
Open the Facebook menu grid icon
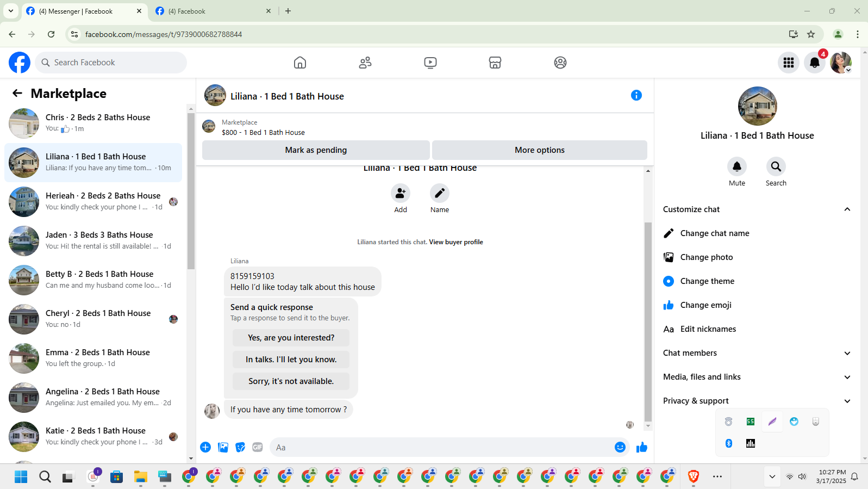[x=789, y=63]
